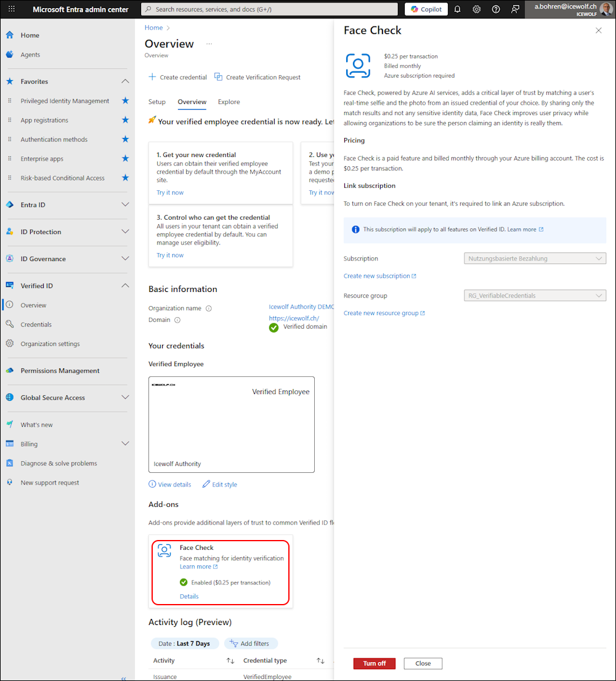Open Overview under Verified ID

tap(33, 305)
